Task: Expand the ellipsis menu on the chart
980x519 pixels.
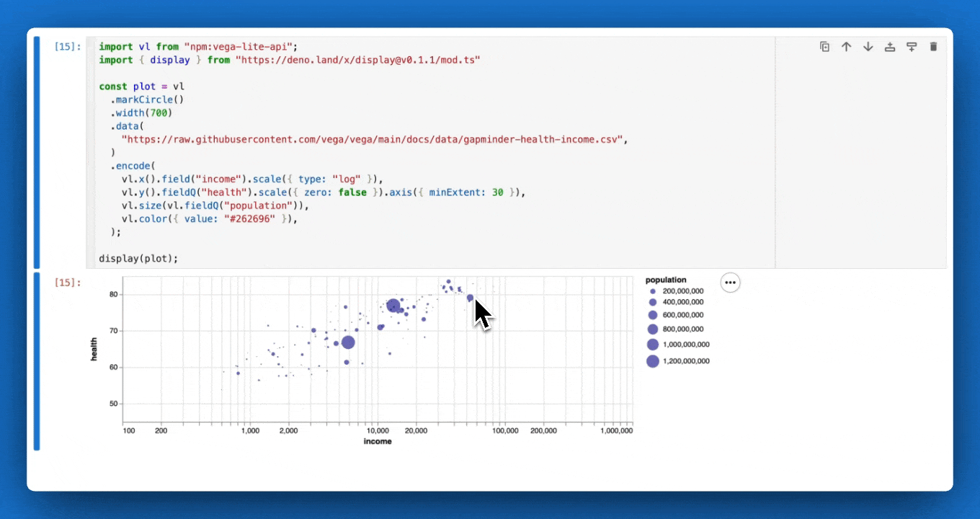Action: pyautogui.click(x=730, y=282)
